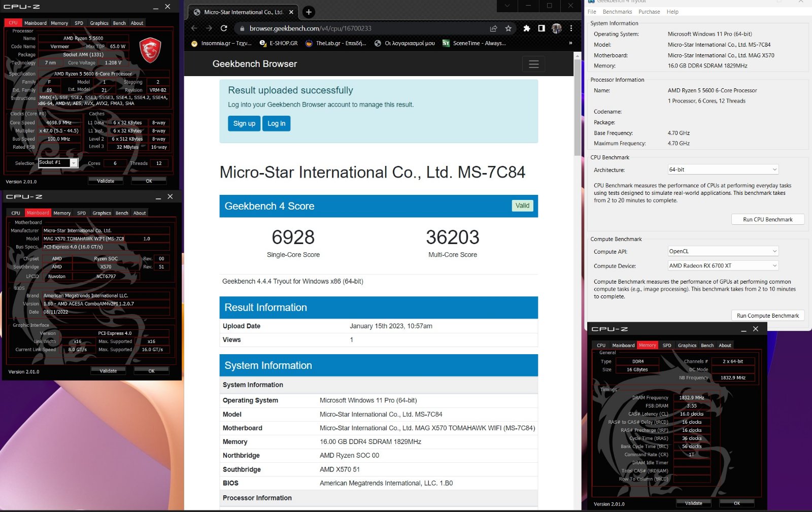Open Memory tab in Mainboard CPU-Z window
This screenshot has width=812, height=512.
(62, 213)
